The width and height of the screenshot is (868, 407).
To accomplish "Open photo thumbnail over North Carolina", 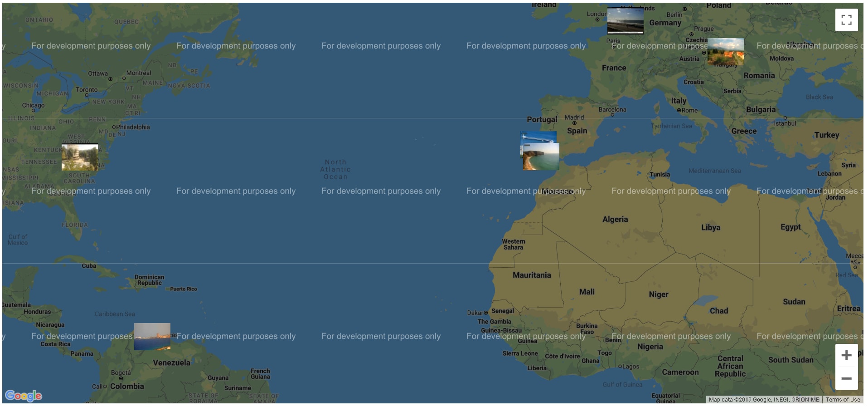I will (80, 157).
